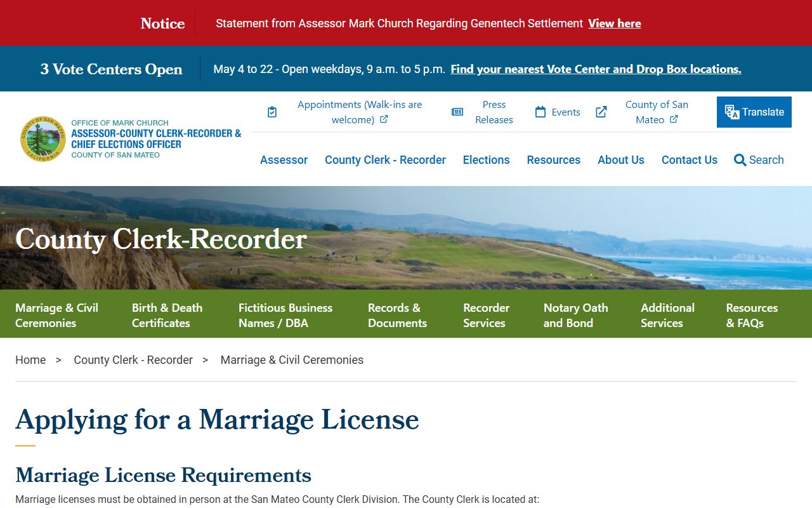Click Find your nearest Vote Center link
The height and width of the screenshot is (508, 812).
(596, 69)
